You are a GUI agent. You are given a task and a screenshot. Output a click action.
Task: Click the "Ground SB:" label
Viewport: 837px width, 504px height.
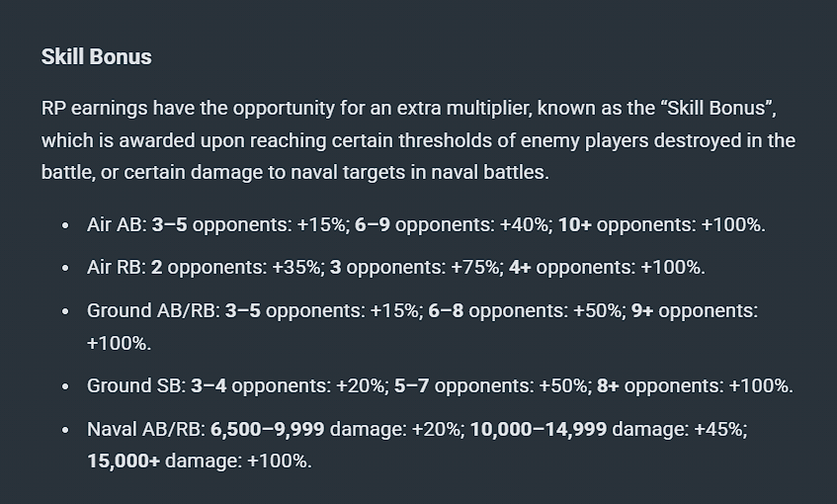[136, 385]
